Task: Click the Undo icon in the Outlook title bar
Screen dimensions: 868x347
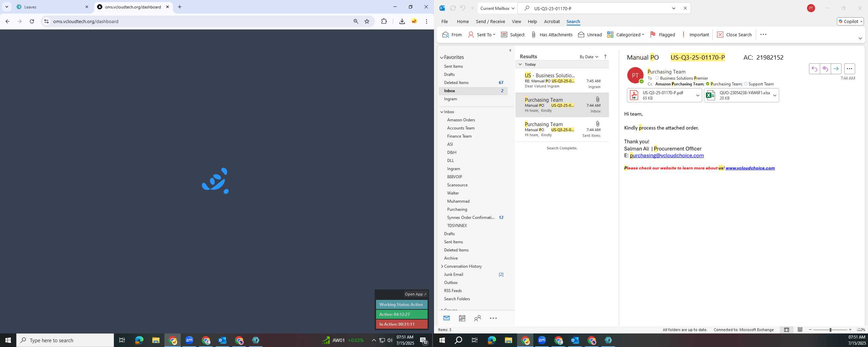Action: [x=462, y=8]
